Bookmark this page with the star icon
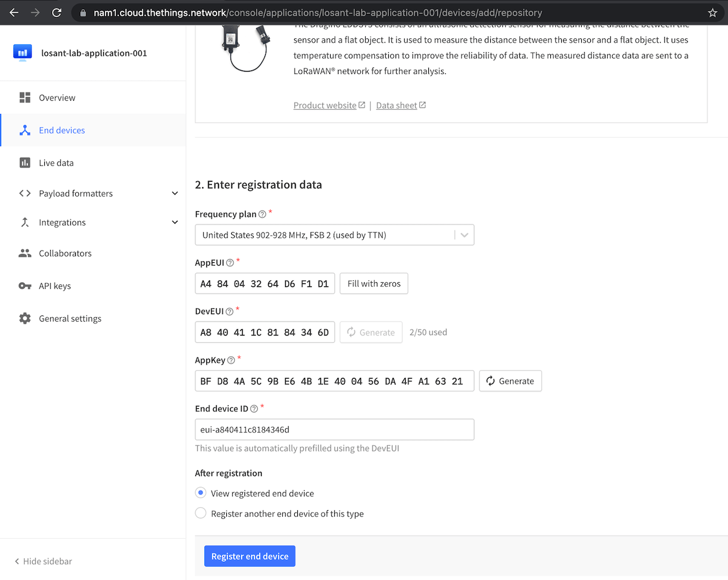 click(712, 12)
